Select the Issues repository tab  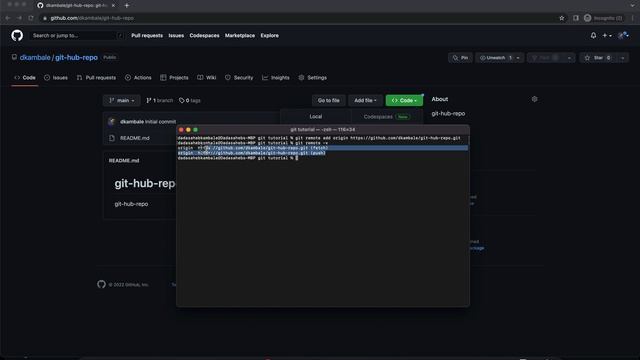click(x=56, y=78)
